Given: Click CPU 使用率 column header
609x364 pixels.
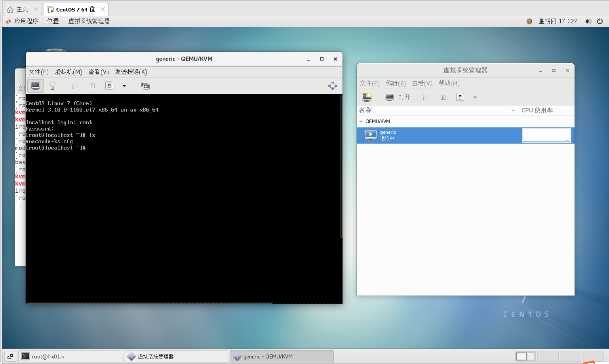Looking at the screenshot, I should click(546, 110).
